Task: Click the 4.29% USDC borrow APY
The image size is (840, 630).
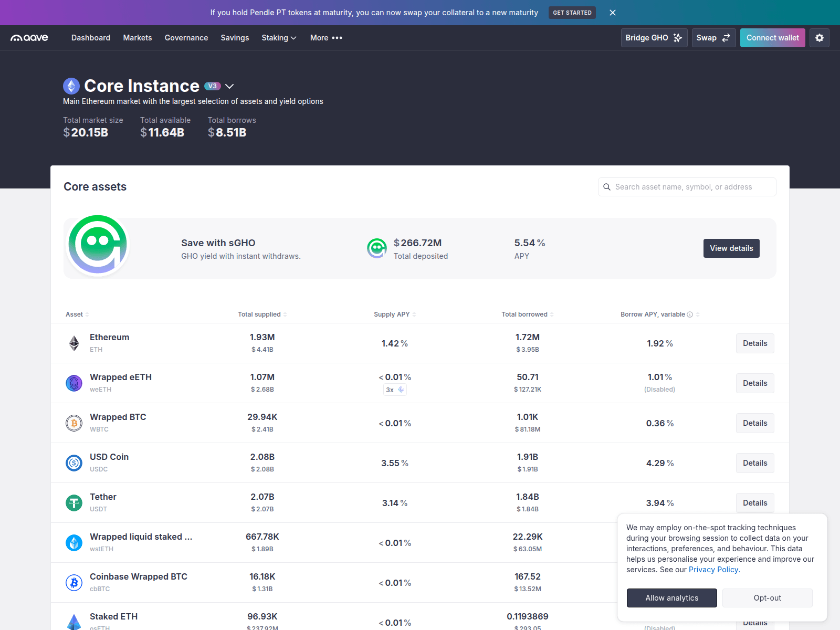Action: tap(660, 463)
